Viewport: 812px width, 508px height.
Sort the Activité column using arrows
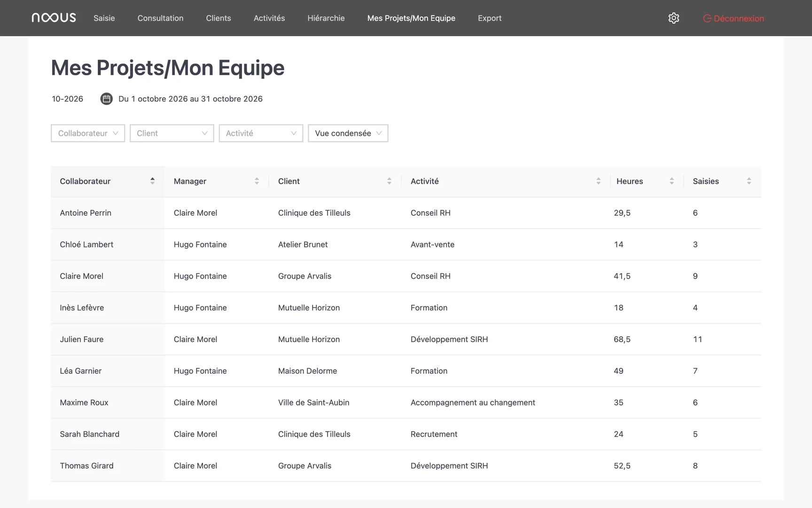[598, 181]
